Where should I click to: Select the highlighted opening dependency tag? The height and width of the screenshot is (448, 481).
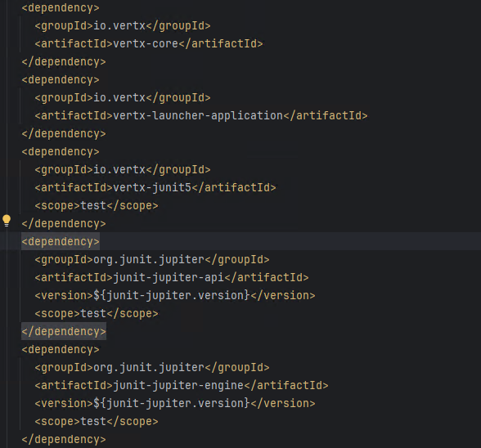click(61, 242)
